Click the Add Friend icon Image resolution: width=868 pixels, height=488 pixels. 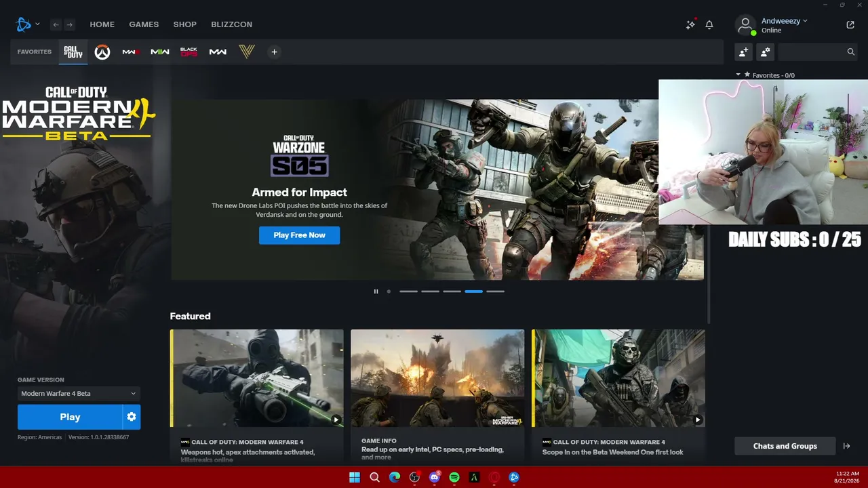click(x=744, y=52)
